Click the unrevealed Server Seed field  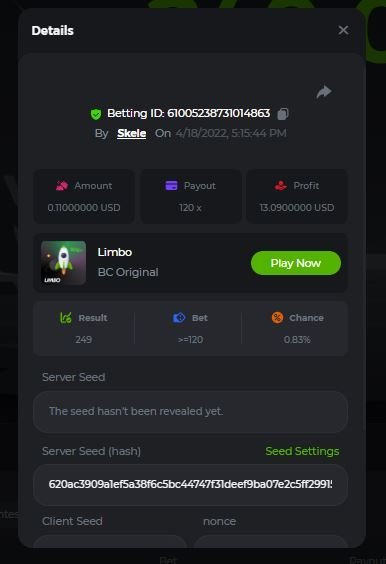[190, 411]
